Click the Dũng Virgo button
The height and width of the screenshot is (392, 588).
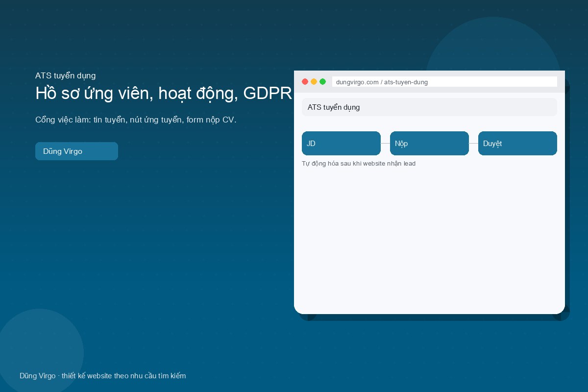click(x=76, y=151)
